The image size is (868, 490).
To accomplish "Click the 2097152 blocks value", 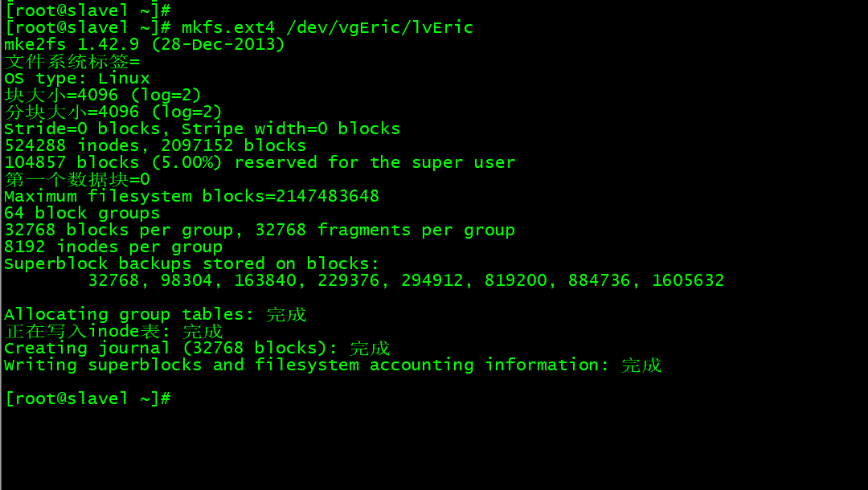I will 233,146.
